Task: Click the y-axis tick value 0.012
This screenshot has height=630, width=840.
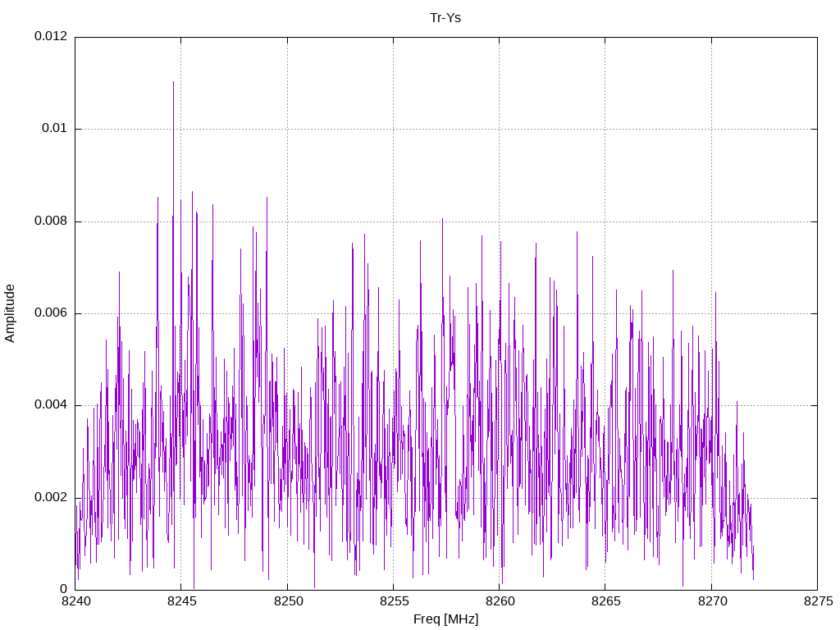Action: [51, 36]
